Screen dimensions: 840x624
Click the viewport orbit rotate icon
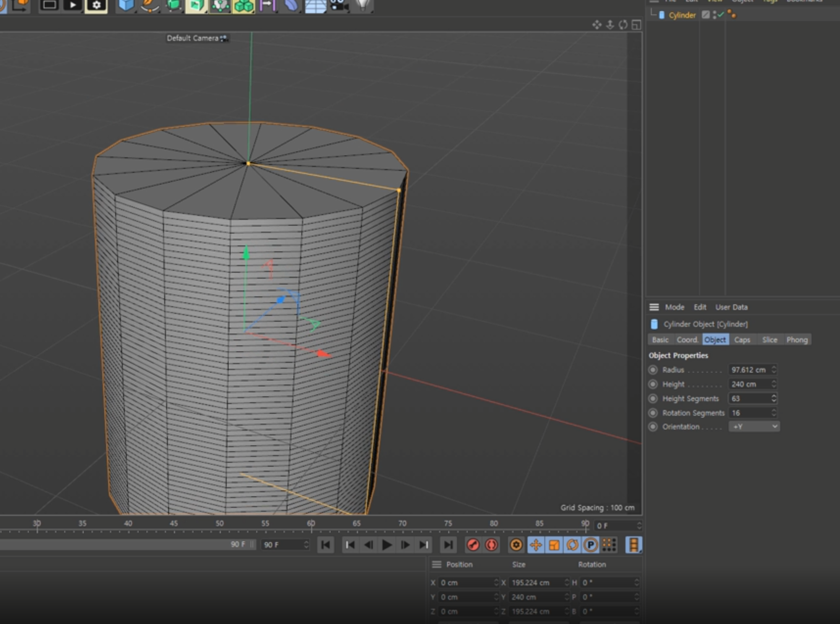click(x=623, y=25)
